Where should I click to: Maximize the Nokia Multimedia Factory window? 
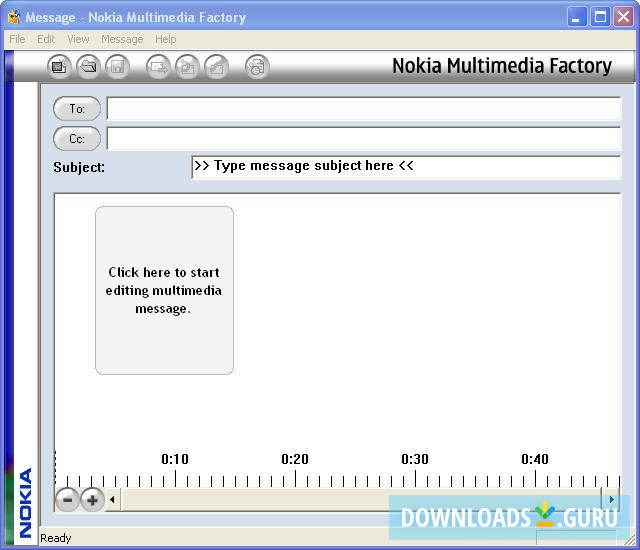tap(600, 17)
